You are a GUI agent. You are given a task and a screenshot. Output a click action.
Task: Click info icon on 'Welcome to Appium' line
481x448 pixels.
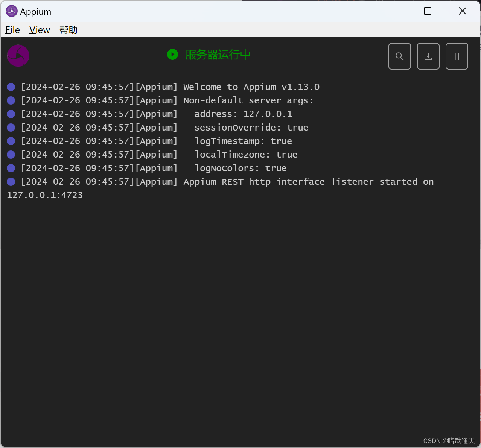pyautogui.click(x=11, y=87)
